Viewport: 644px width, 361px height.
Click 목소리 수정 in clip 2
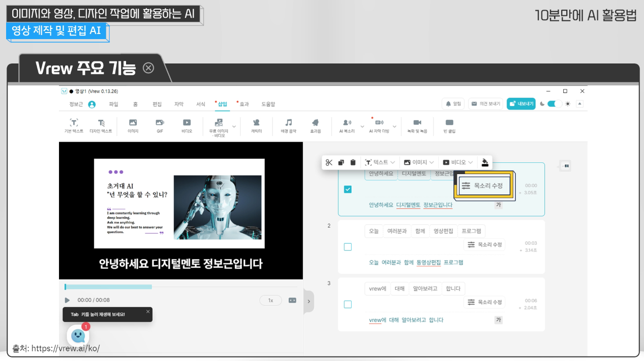pyautogui.click(x=484, y=245)
